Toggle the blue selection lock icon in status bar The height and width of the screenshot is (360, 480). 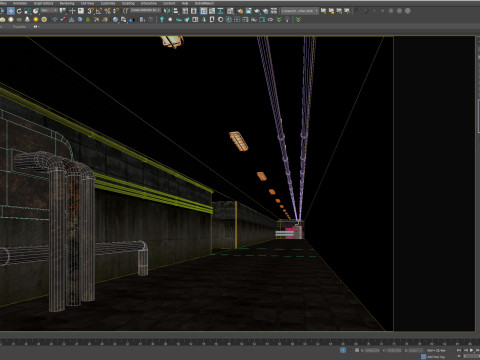point(343,350)
